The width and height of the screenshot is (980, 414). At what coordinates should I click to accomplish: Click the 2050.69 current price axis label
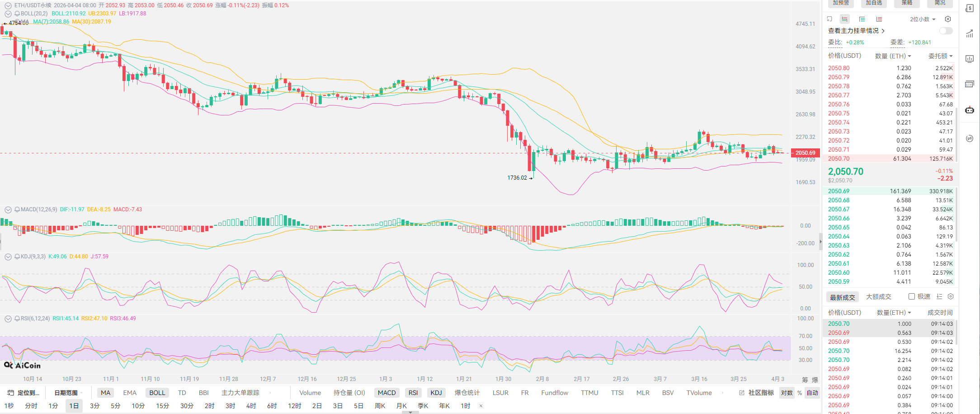805,153
